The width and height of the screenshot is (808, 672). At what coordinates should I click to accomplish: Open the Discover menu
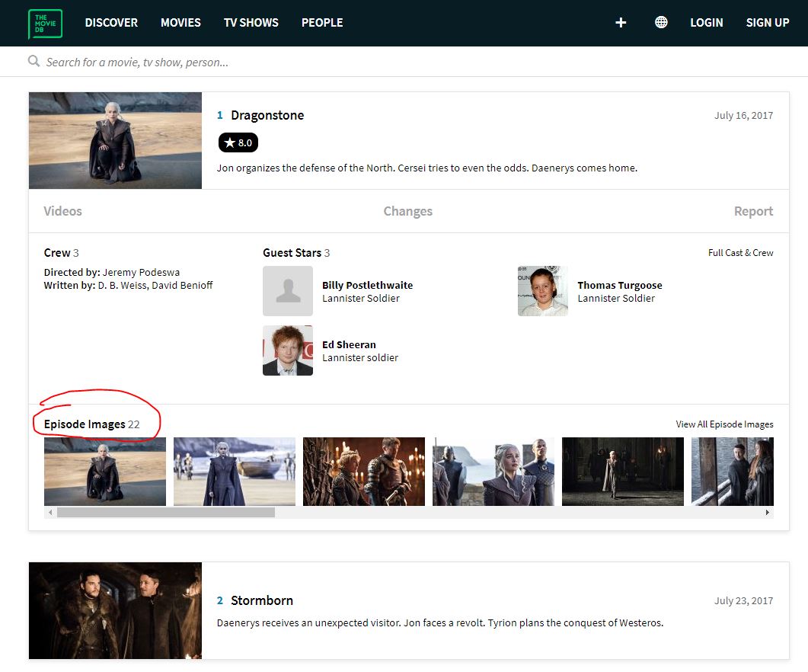[111, 23]
